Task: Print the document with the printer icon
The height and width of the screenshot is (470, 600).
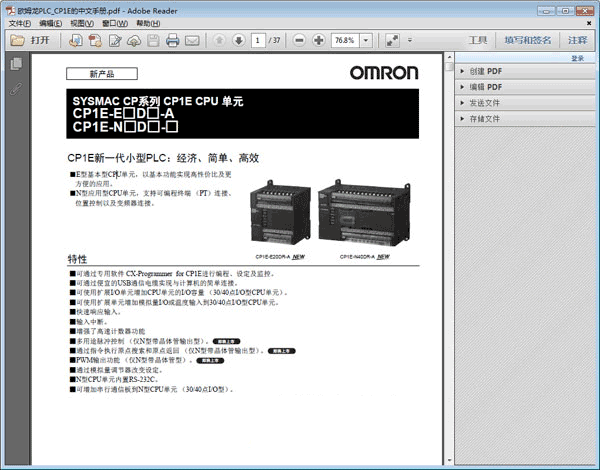Action: pyautogui.click(x=173, y=40)
